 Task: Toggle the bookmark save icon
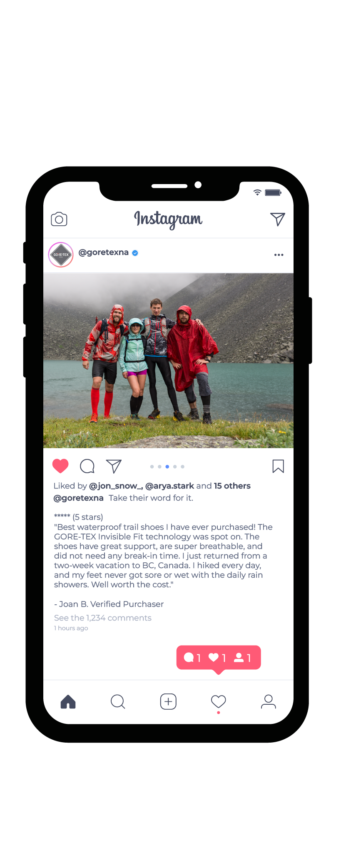coord(278,466)
